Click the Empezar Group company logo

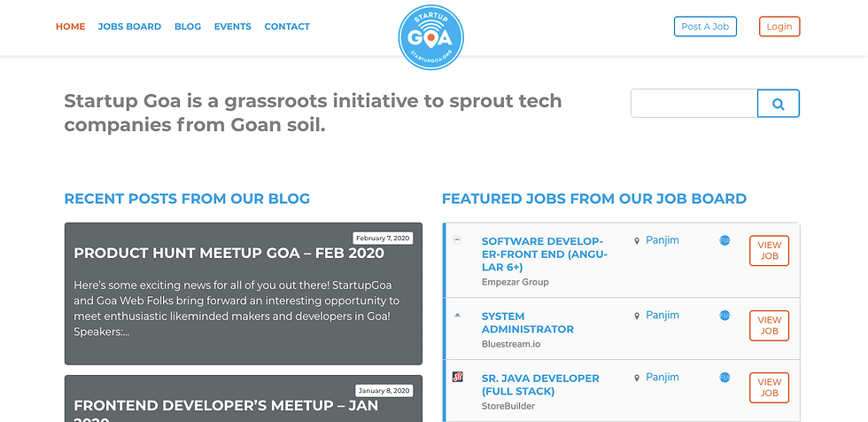pos(457,240)
